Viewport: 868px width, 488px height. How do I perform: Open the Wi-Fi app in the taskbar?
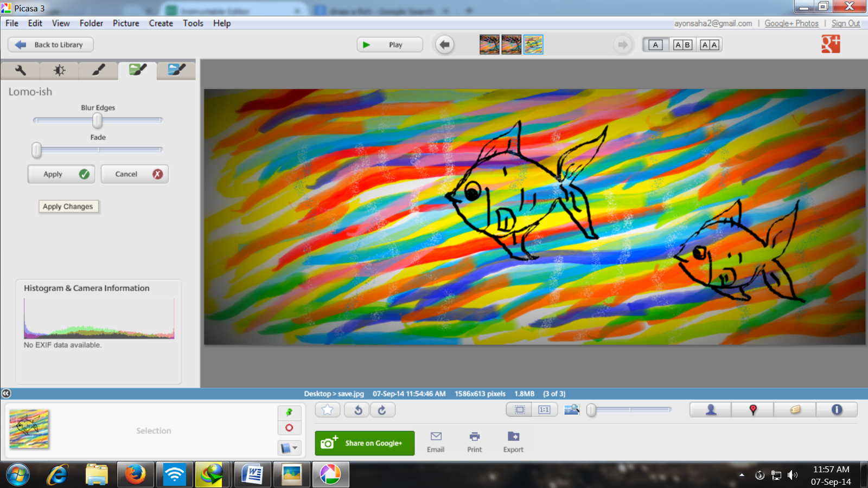pyautogui.click(x=174, y=475)
